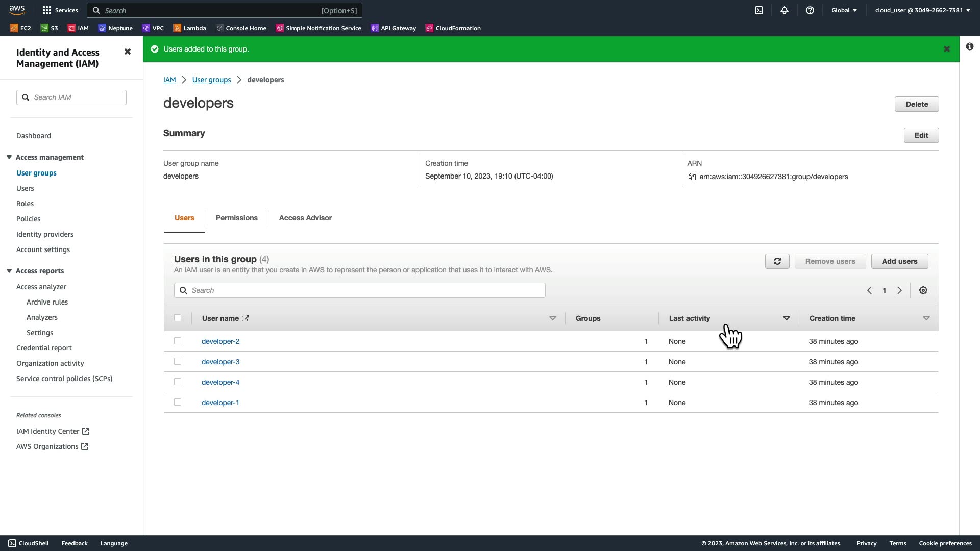
Task: Click the Add users button
Action: (899, 261)
